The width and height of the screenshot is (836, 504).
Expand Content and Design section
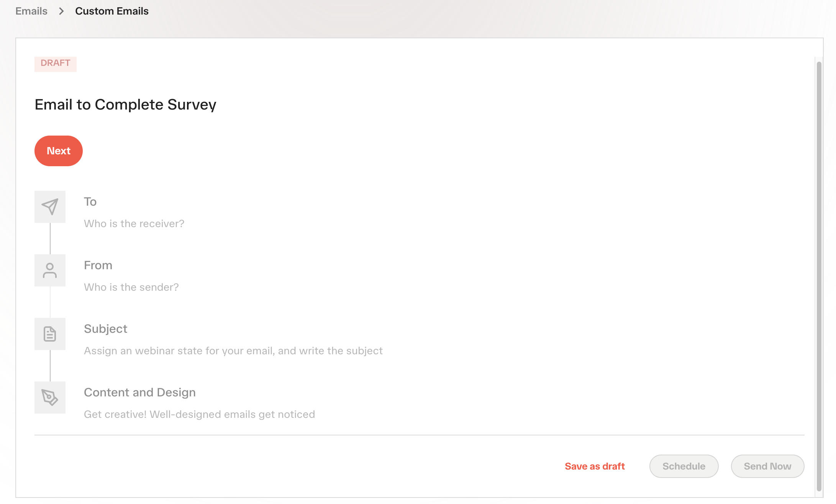coord(140,393)
